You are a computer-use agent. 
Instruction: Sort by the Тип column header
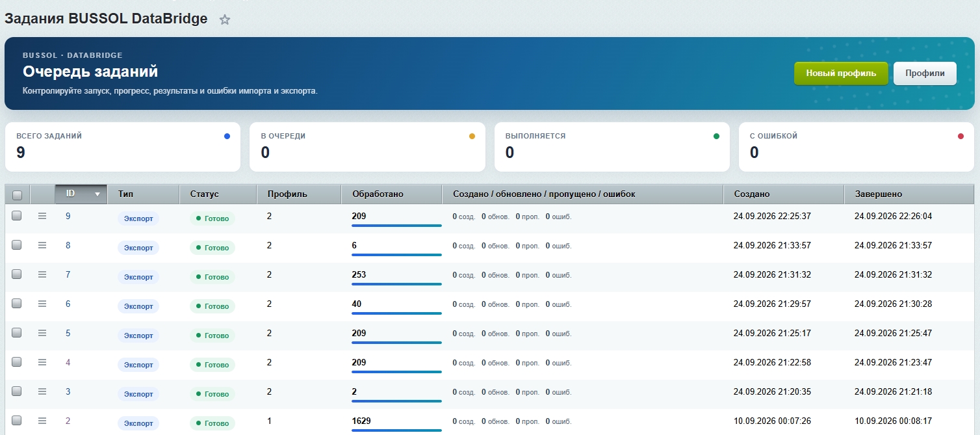(x=144, y=194)
